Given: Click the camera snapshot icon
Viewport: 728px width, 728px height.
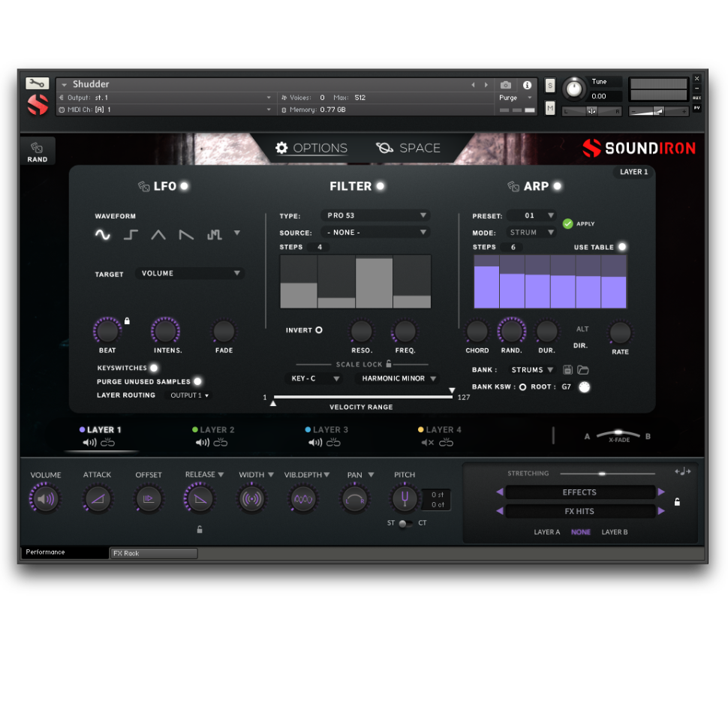Looking at the screenshot, I should pyautogui.click(x=505, y=85).
